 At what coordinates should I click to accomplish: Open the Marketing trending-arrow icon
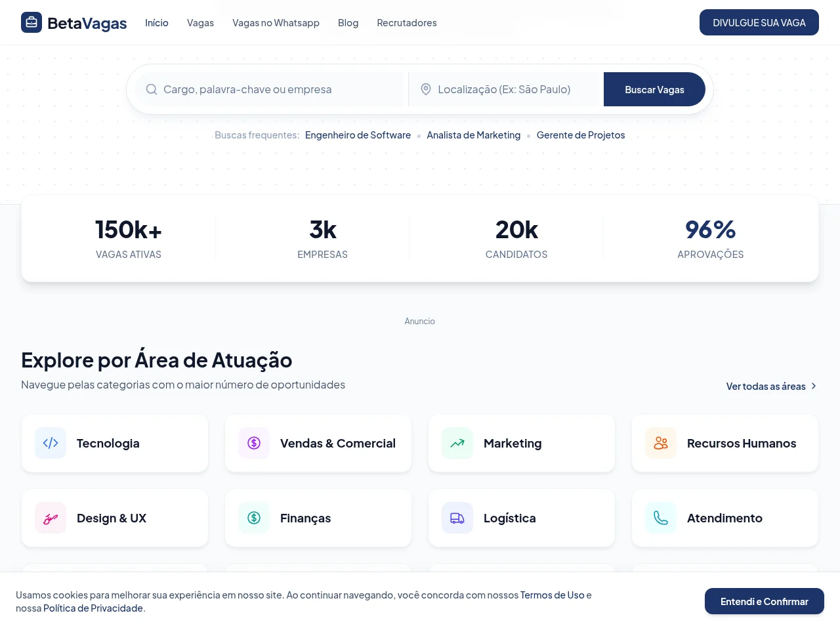pyautogui.click(x=457, y=443)
